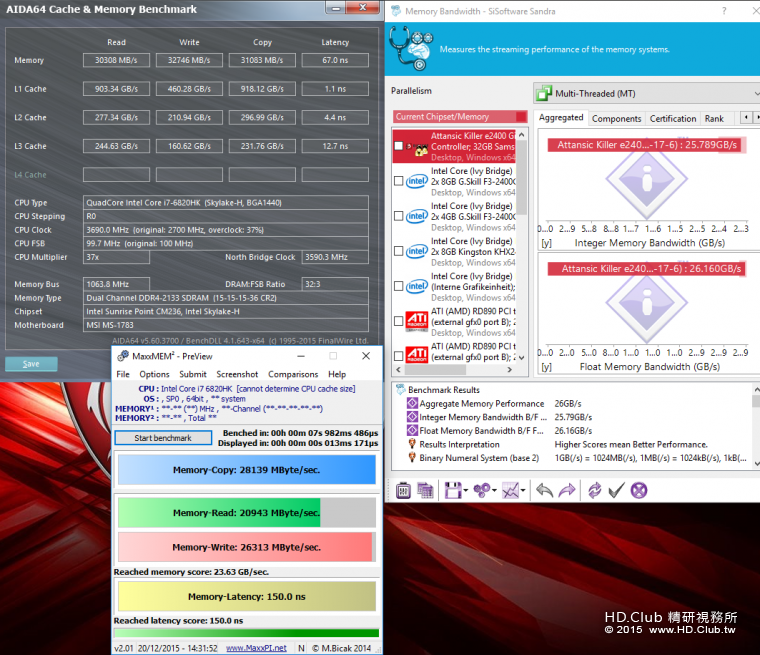This screenshot has height=655, width=760.
Task: Check the last ATI RD890 entry checkbox
Action: (398, 356)
